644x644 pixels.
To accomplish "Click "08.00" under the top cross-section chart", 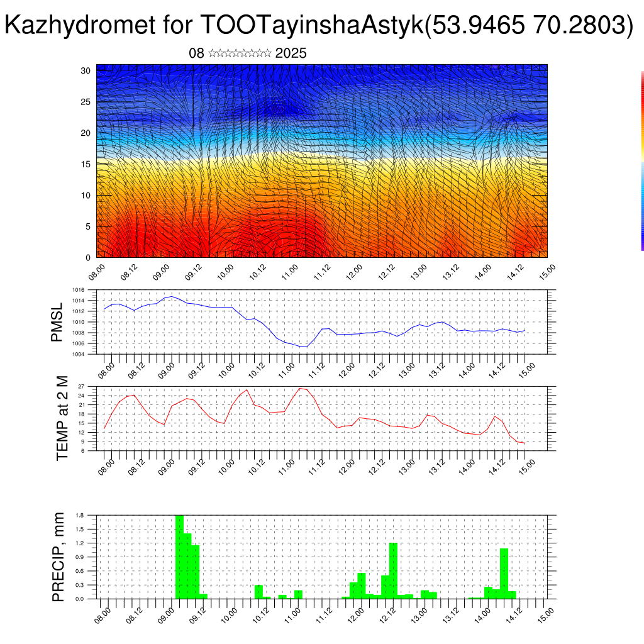I will tap(97, 272).
